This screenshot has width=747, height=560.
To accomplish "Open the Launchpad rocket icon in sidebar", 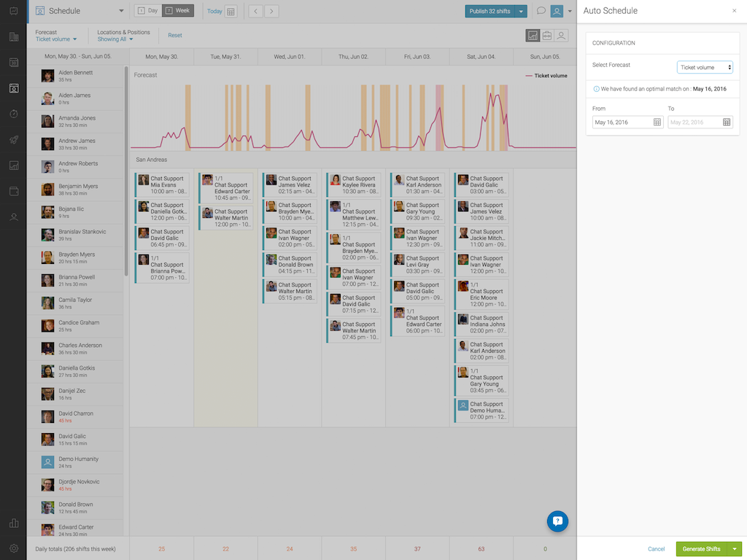I will click(x=13, y=139).
